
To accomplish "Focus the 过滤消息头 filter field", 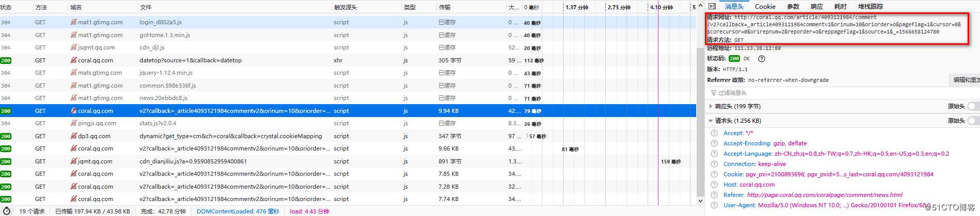I will point(841,93).
